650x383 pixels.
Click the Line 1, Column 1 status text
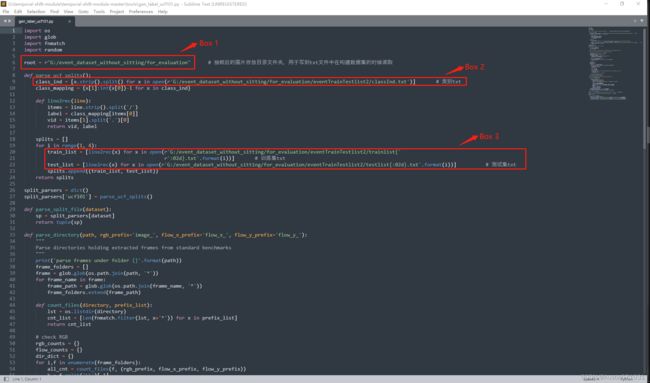(27, 379)
